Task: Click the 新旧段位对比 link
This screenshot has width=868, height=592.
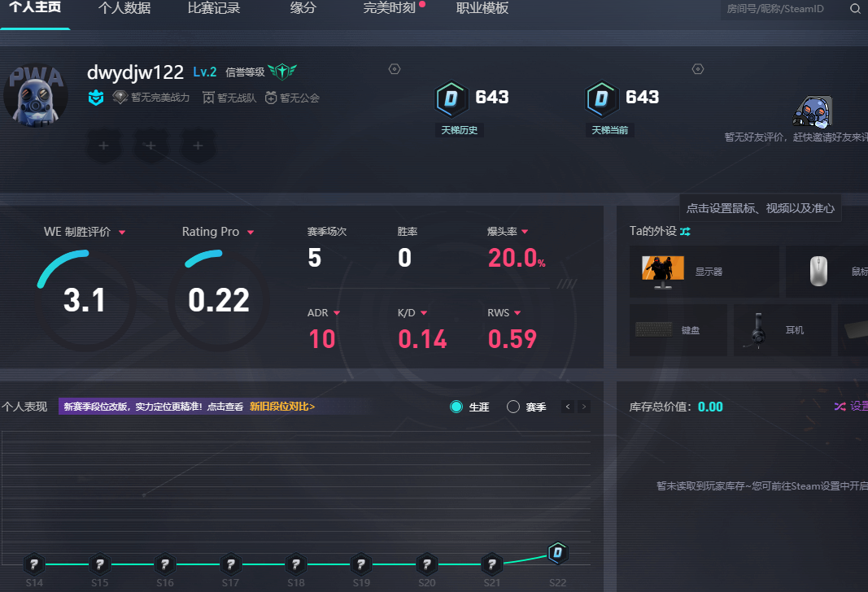Action: [281, 407]
